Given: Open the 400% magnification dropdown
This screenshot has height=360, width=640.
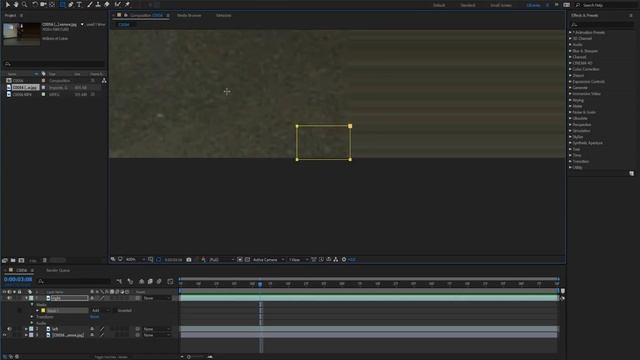Looking at the screenshot, I should (136, 260).
